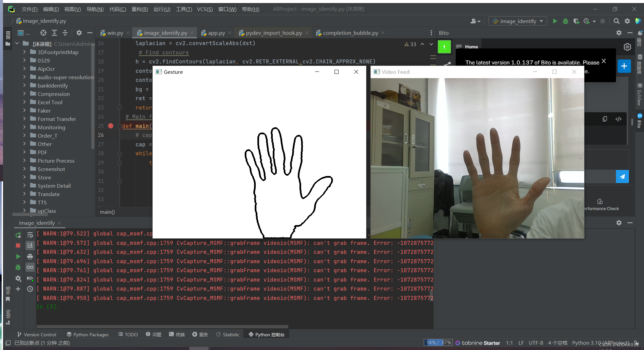Click the 14% memory indicator in status bar
This screenshot has height=350, width=644.
tap(437, 342)
